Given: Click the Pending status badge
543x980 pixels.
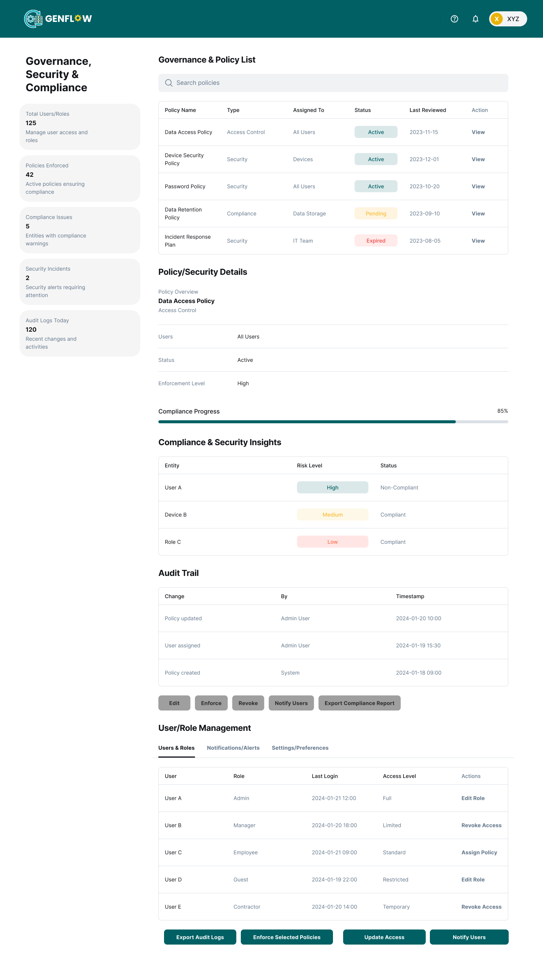Looking at the screenshot, I should [x=376, y=213].
